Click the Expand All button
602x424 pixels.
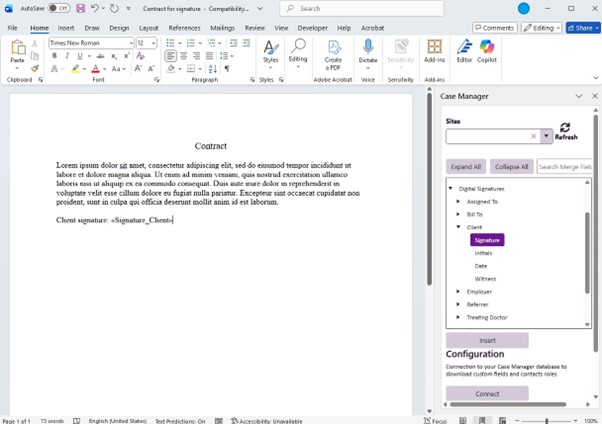pos(466,167)
